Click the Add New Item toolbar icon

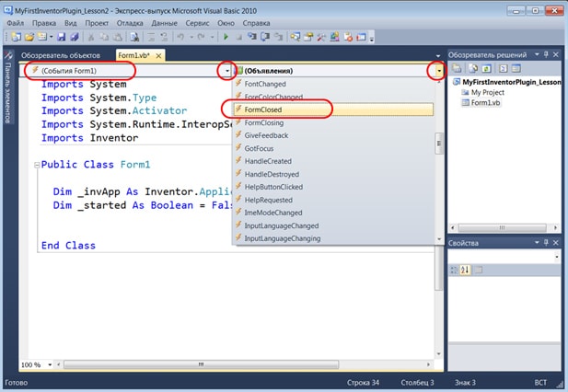click(x=42, y=37)
